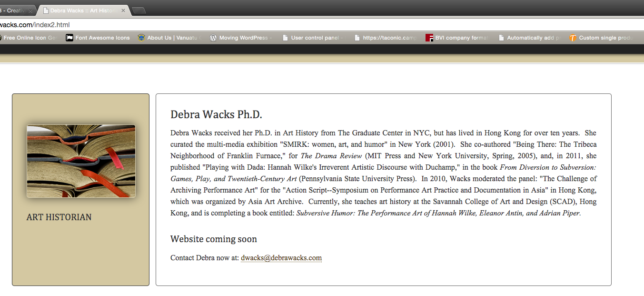Viewport: 644px width, 296px height.
Task: Open the dwacks@debrawacks.com email link
Action: click(x=281, y=258)
